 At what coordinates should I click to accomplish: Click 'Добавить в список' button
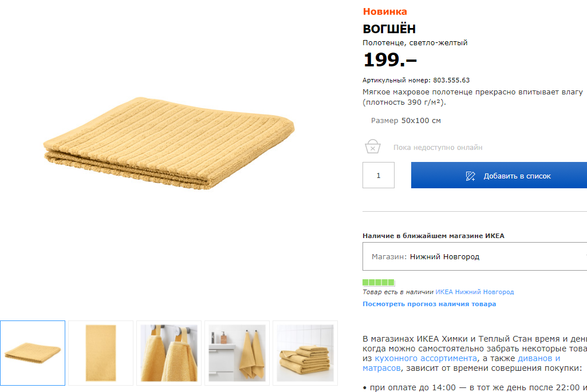coord(499,175)
